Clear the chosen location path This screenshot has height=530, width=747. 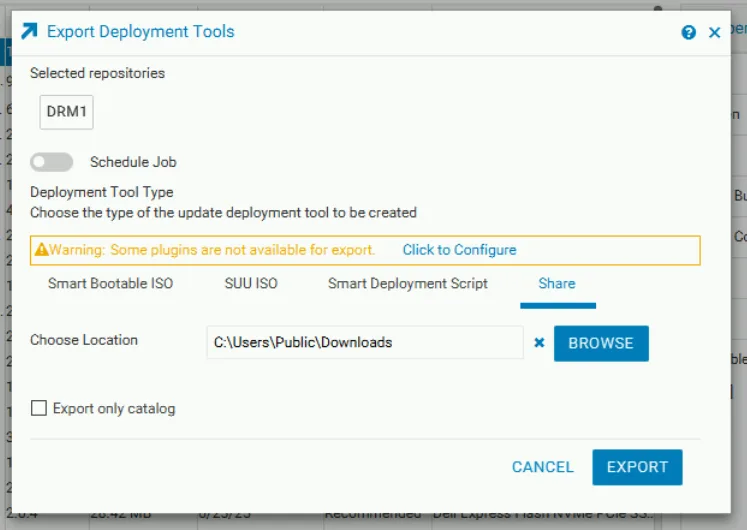(x=539, y=343)
